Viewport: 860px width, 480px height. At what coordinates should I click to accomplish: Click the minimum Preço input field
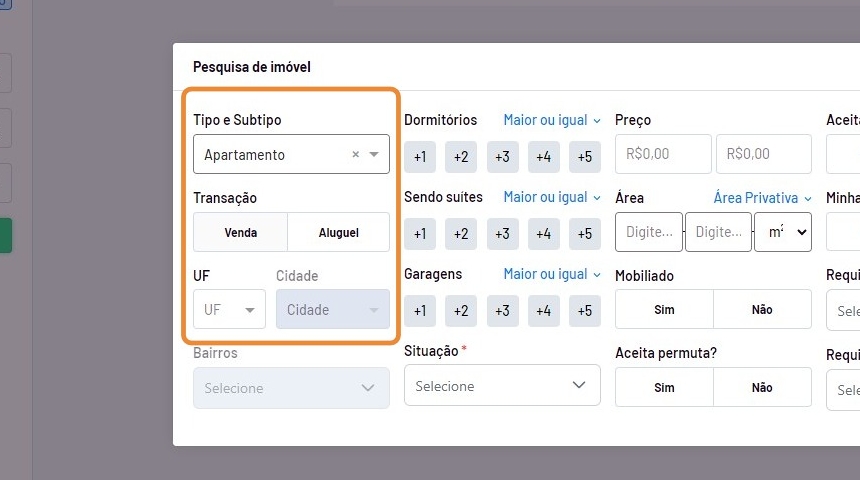coord(663,154)
